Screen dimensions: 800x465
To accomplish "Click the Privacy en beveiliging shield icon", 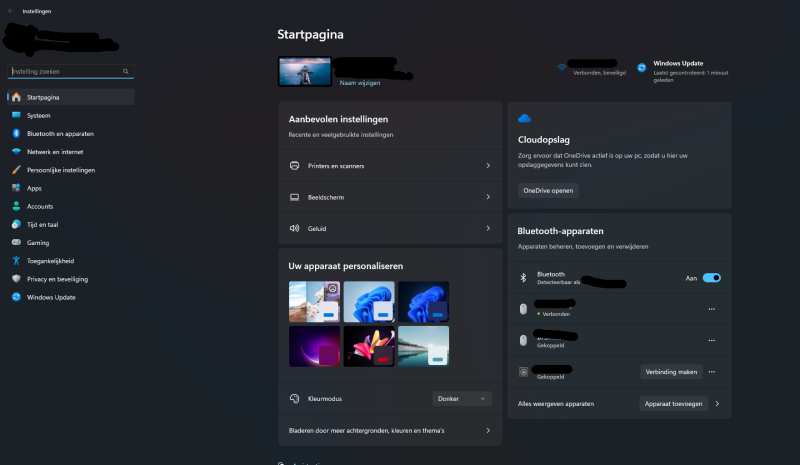I will tap(16, 279).
